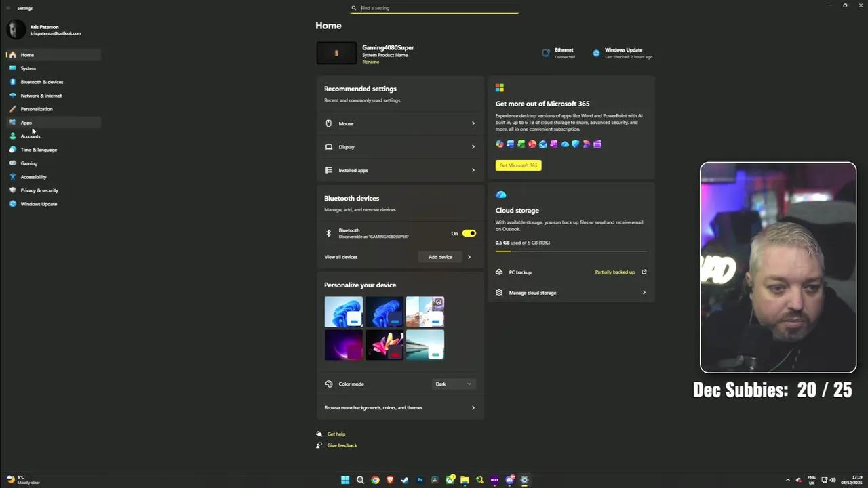
Task: Click the volume icon in system tray
Action: [x=832, y=480]
